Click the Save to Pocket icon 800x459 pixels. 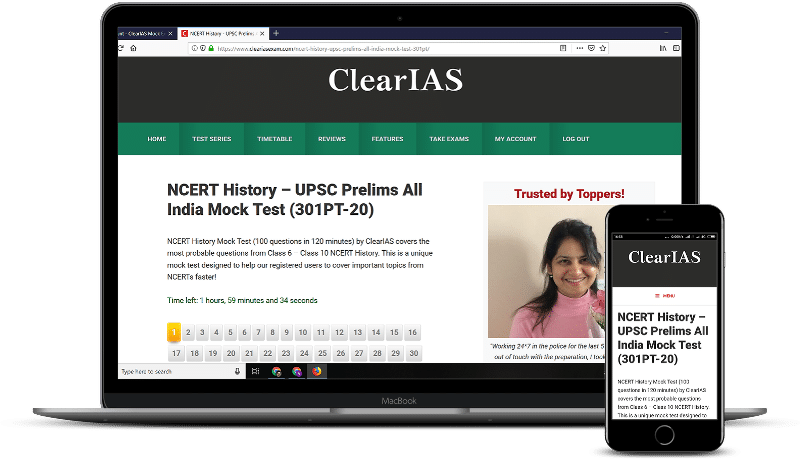(x=591, y=48)
